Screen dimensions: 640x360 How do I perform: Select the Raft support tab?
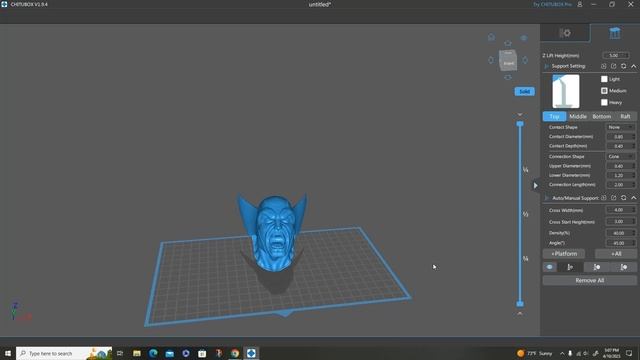click(x=625, y=116)
